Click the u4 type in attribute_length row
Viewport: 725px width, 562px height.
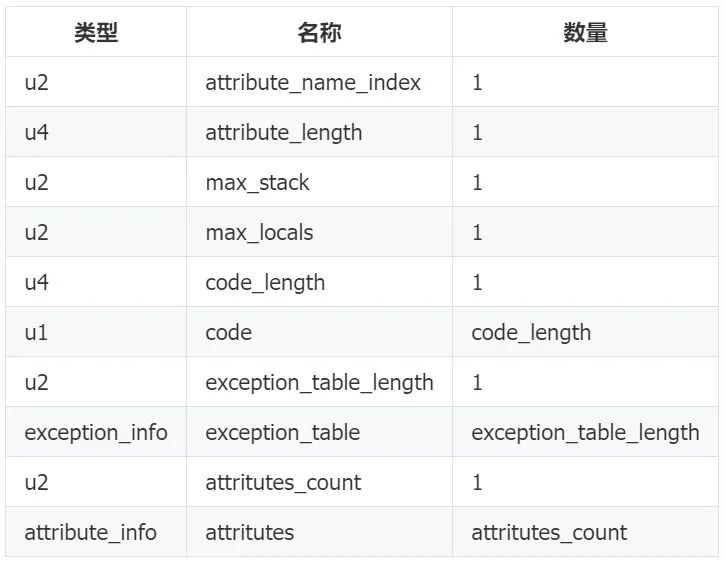point(37,132)
